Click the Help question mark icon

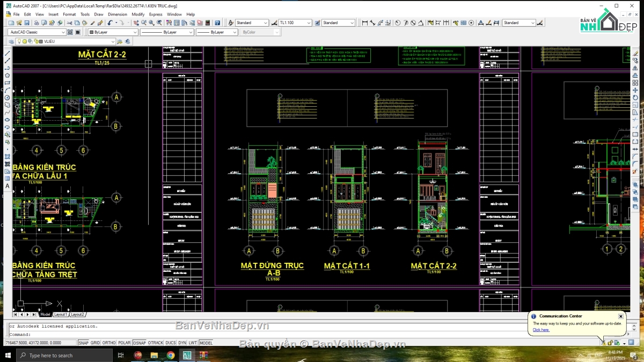pos(217,23)
